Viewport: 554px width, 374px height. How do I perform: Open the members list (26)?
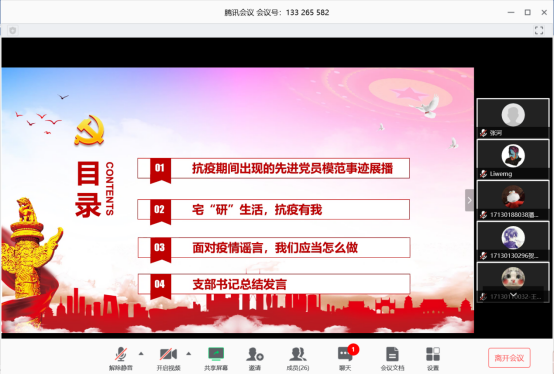(298, 354)
